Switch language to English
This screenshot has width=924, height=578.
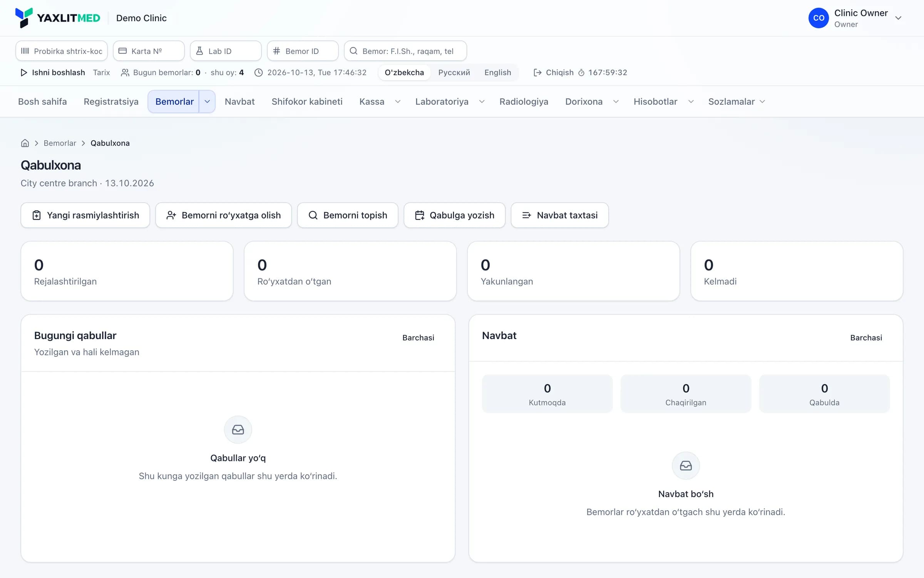(x=498, y=72)
